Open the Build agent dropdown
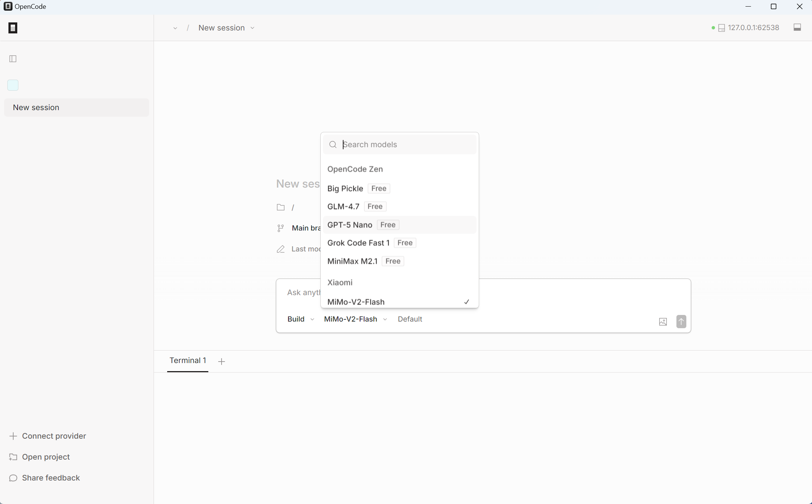The height and width of the screenshot is (504, 812). click(x=300, y=319)
